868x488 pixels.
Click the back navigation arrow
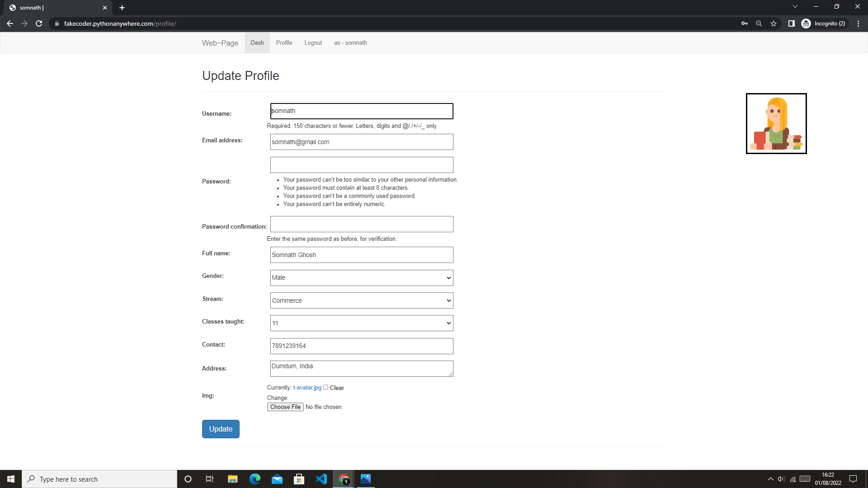[x=10, y=23]
